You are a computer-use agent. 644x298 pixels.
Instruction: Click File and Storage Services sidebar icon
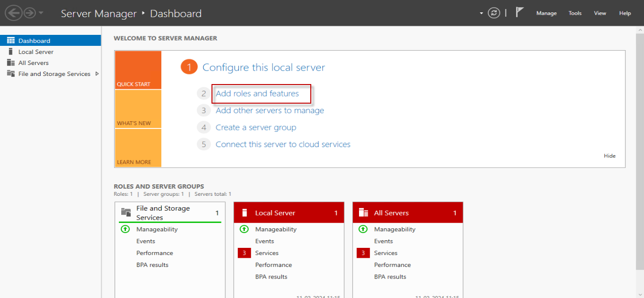[x=11, y=74]
